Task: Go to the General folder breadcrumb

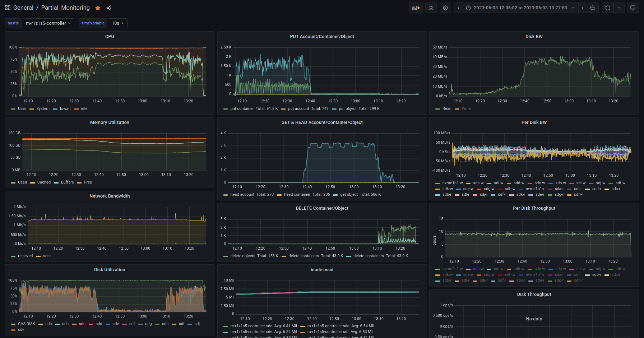Action: [23, 8]
